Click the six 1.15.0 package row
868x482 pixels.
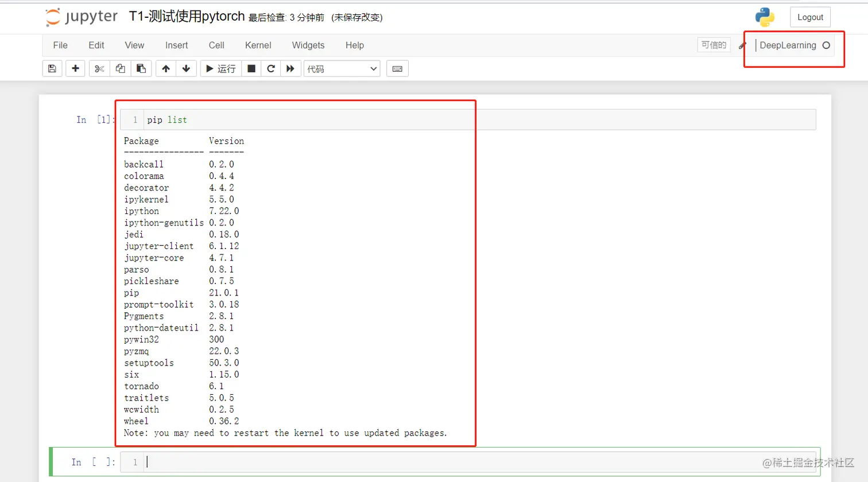[x=181, y=375]
